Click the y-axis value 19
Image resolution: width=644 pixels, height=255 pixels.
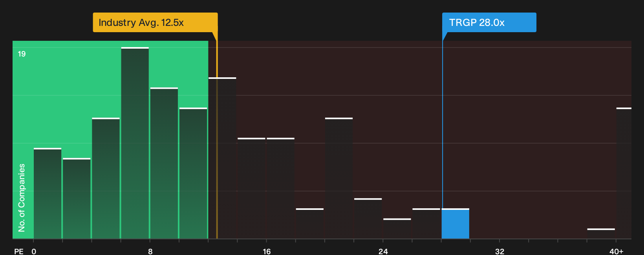22,54
